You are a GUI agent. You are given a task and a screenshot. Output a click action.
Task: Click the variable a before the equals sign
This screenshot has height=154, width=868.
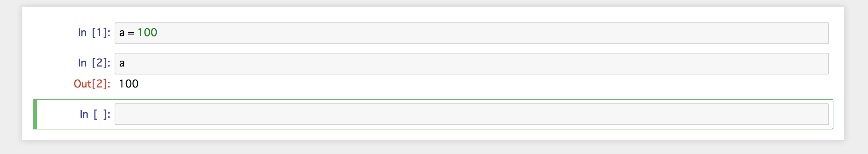[122, 33]
